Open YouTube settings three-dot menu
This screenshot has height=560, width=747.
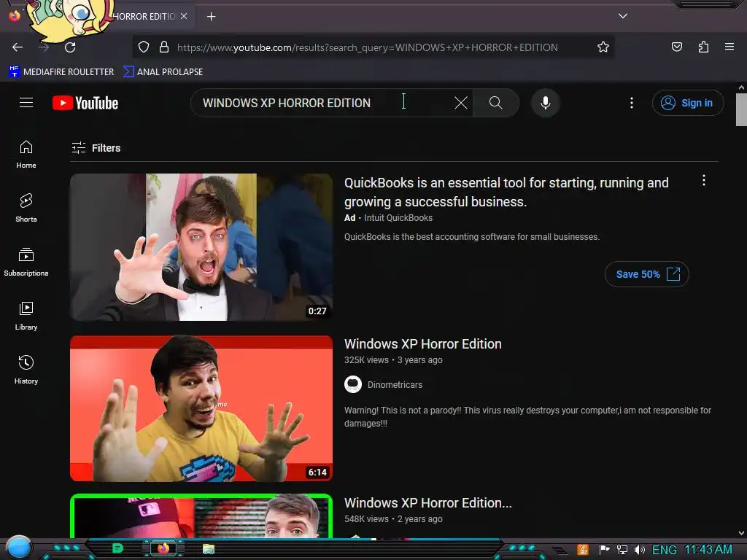[x=632, y=103]
